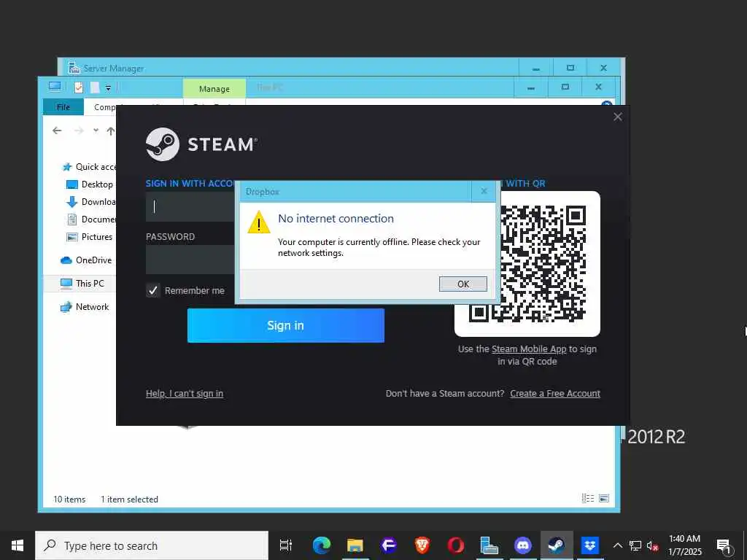Launch Microsoft Edge from taskbar
This screenshot has height=560, width=747.
(x=322, y=545)
